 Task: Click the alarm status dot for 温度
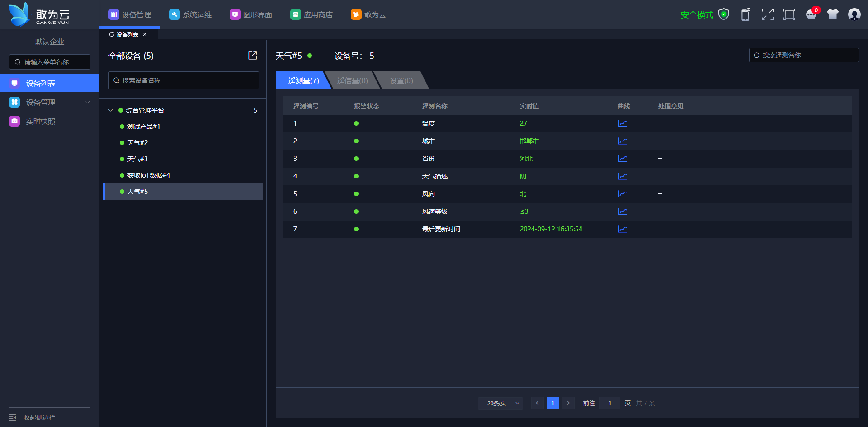(x=356, y=123)
